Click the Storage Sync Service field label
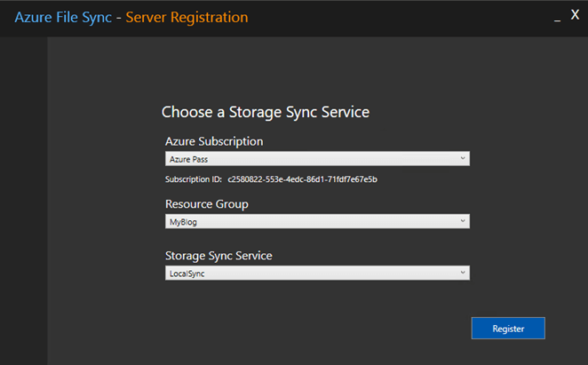Viewport: 588px width, 365px height. point(219,256)
